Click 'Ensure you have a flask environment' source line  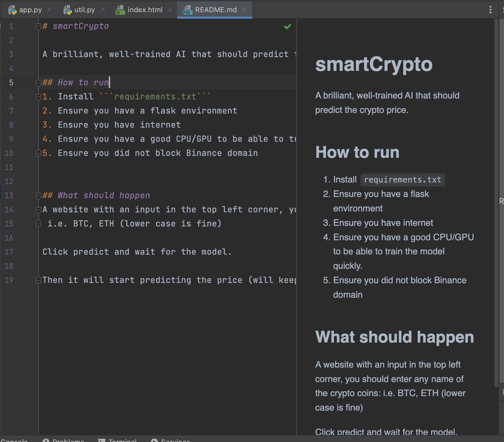(147, 111)
